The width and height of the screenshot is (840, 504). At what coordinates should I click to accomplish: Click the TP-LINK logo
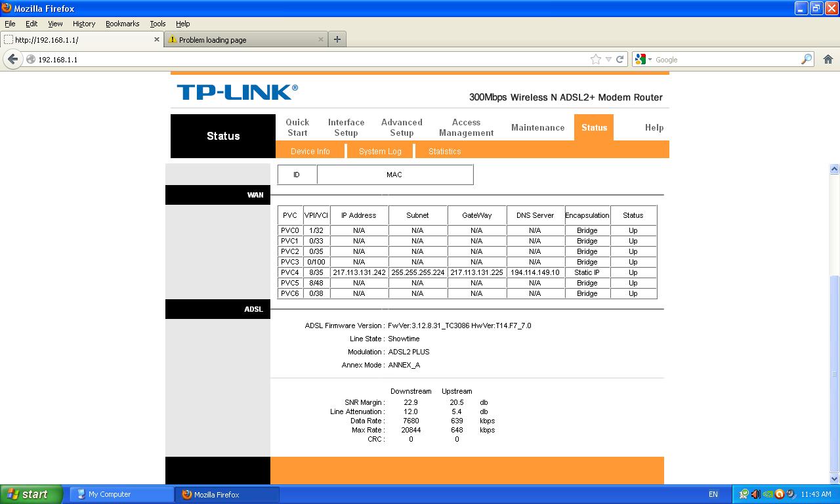tap(237, 92)
